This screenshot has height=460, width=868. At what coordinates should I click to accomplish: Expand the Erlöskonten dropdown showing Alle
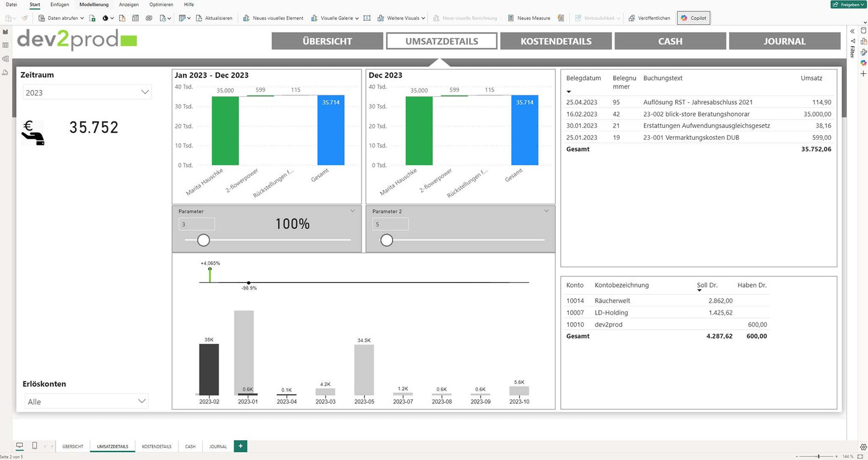tap(142, 401)
